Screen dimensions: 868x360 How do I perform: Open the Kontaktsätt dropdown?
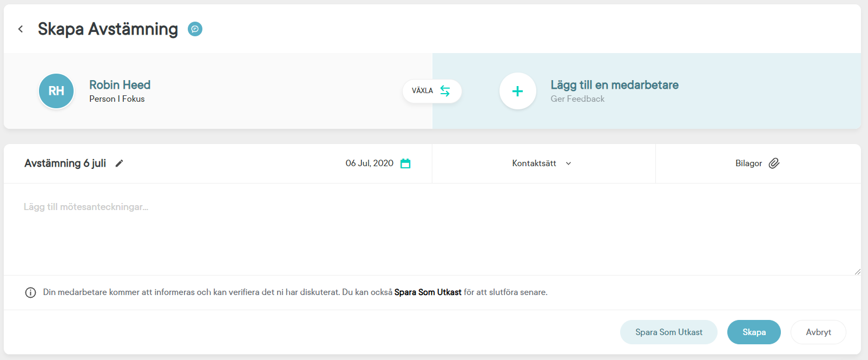point(534,163)
